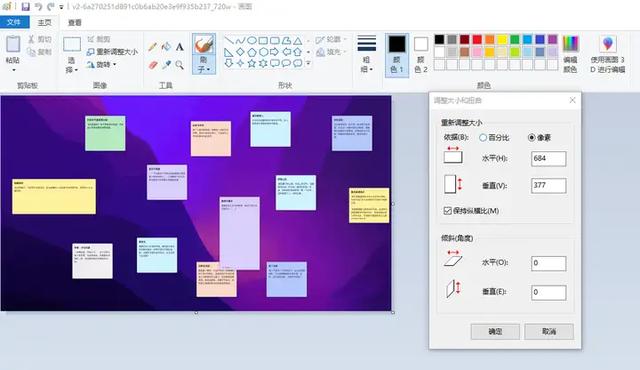This screenshot has width=640, height=370.
Task: Select the Right arrow shape
Action: pyautogui.click(x=274, y=52)
